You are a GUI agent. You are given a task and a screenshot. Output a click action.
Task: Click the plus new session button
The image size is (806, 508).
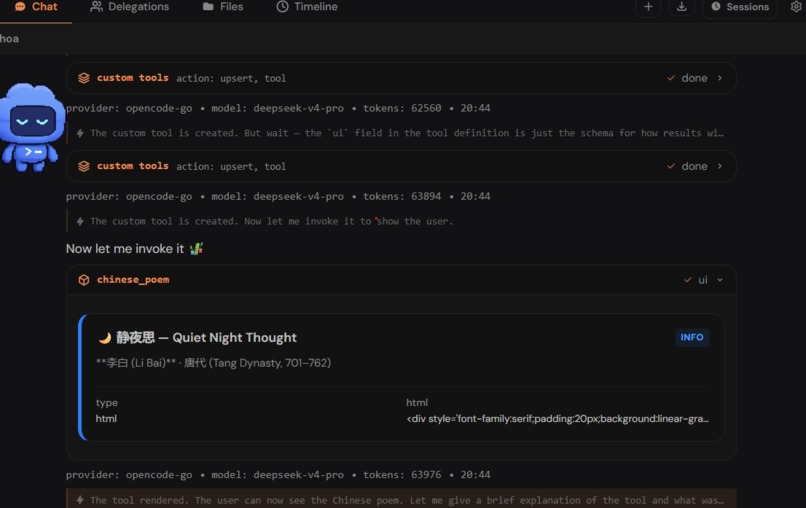648,7
